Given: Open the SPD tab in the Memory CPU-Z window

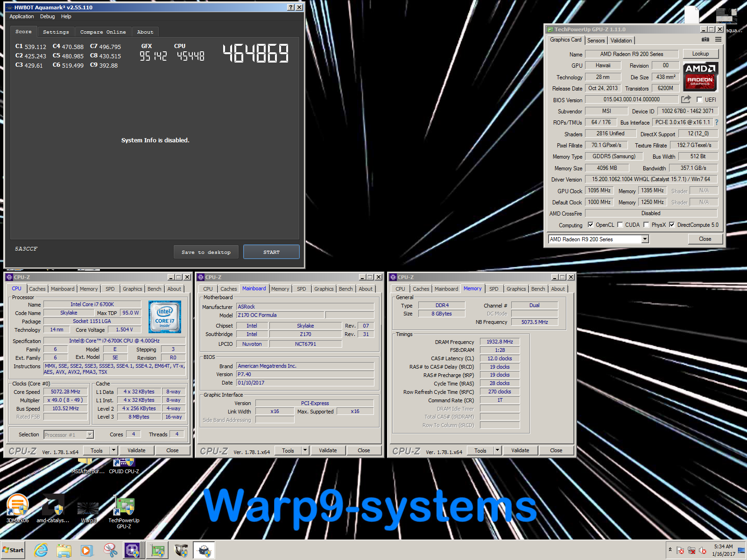Looking at the screenshot, I should pyautogui.click(x=493, y=289).
